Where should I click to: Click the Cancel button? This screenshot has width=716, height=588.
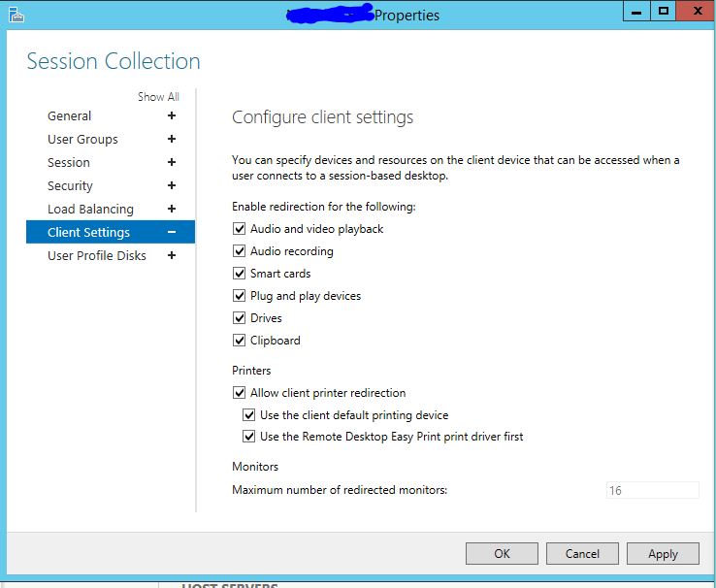pyautogui.click(x=582, y=553)
